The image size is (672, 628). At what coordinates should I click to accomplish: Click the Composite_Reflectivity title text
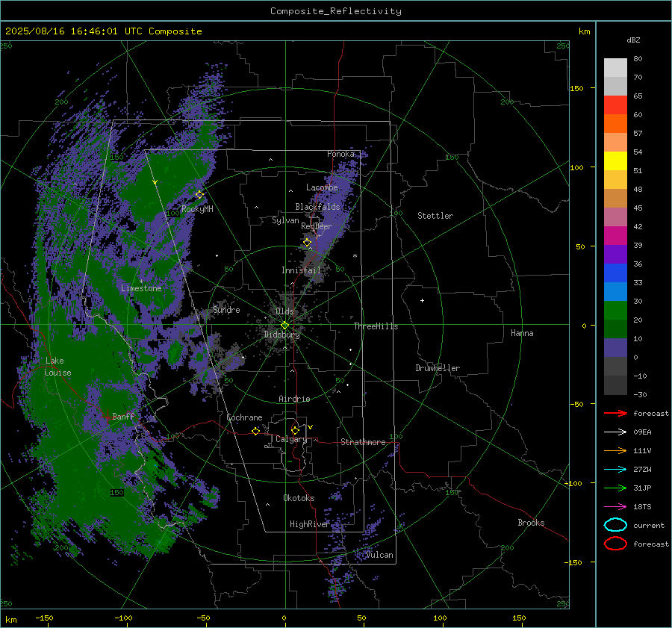[335, 11]
